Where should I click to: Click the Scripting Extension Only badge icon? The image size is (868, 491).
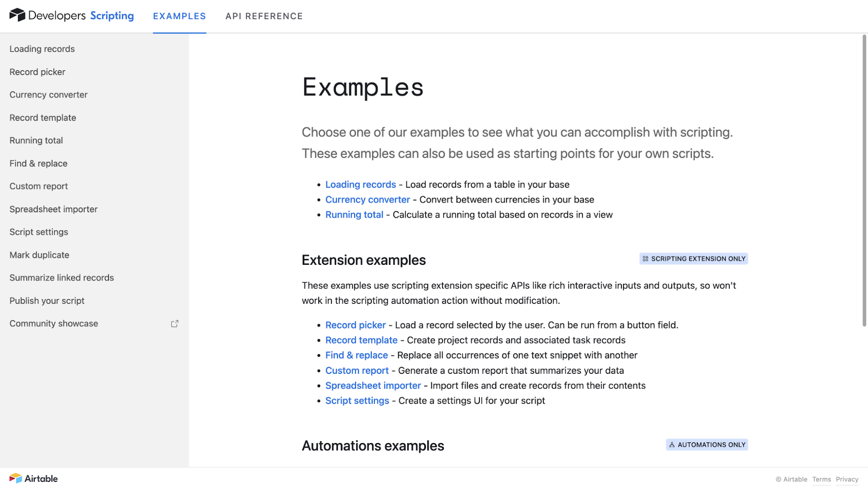tap(645, 259)
